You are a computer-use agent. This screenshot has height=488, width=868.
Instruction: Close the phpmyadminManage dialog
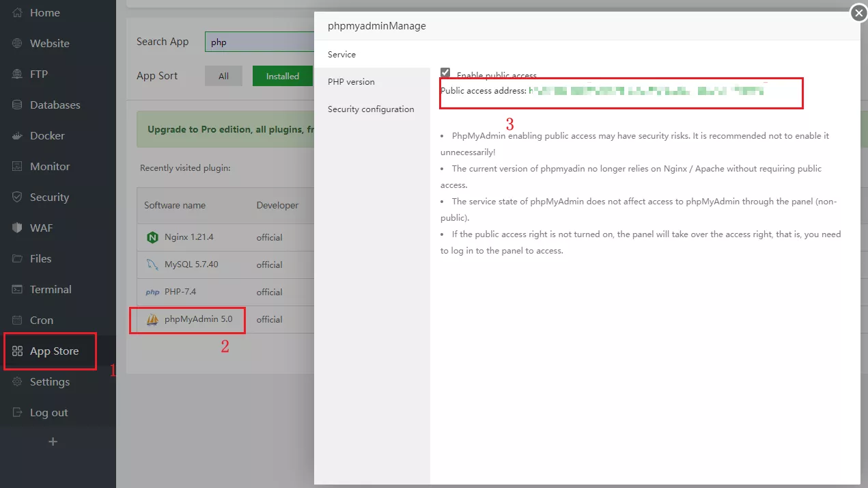859,13
